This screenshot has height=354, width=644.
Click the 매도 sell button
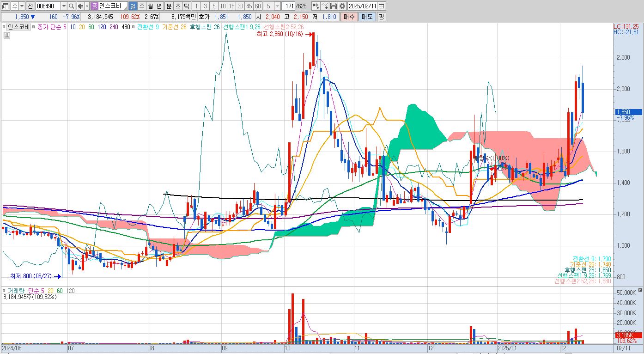(x=367, y=17)
